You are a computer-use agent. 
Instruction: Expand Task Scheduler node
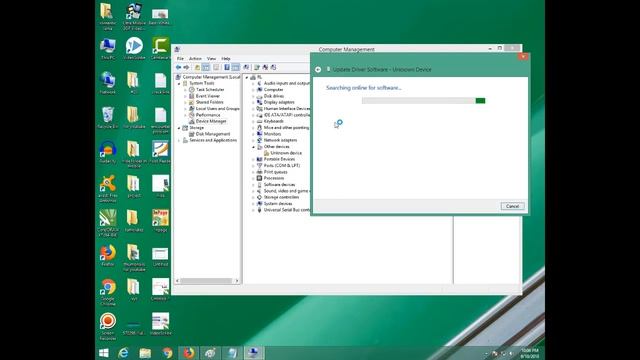pos(185,90)
